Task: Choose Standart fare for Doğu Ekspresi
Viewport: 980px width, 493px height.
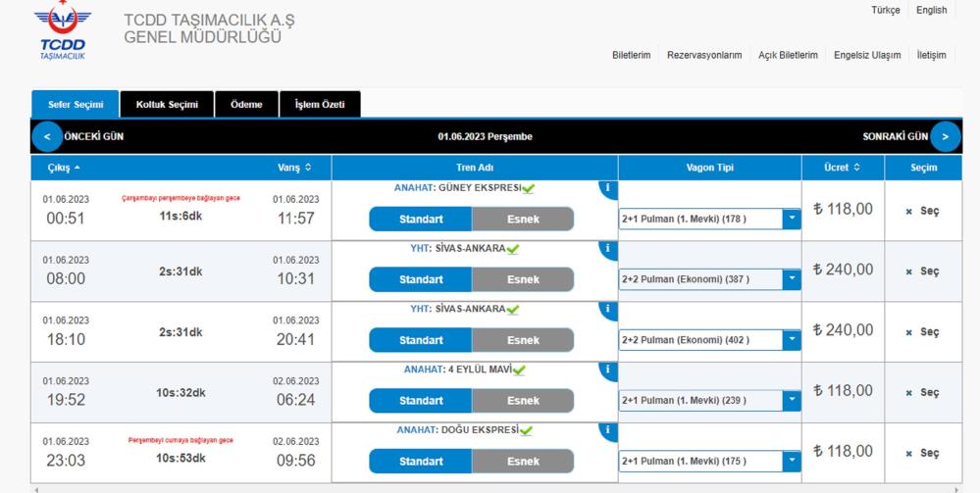Action: (x=421, y=462)
